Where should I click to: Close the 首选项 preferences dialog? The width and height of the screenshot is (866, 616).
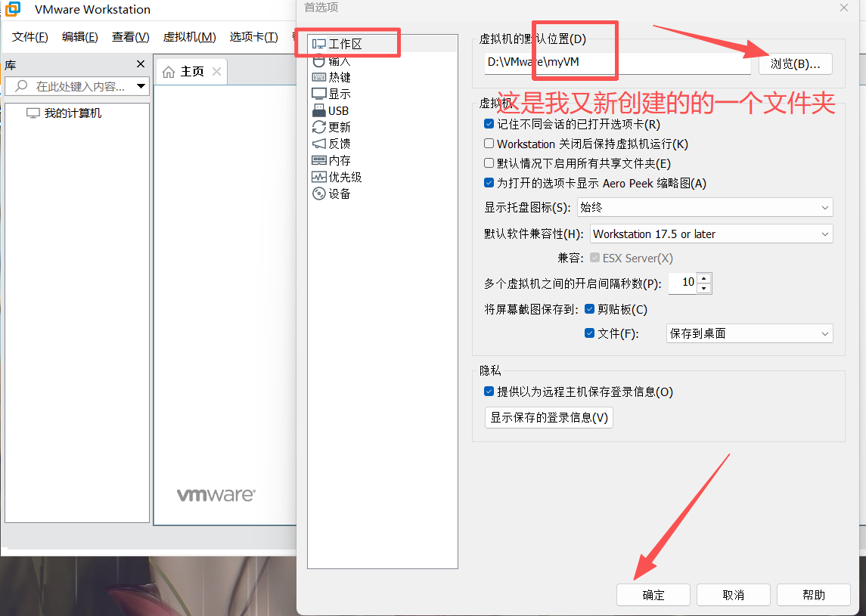(x=844, y=8)
